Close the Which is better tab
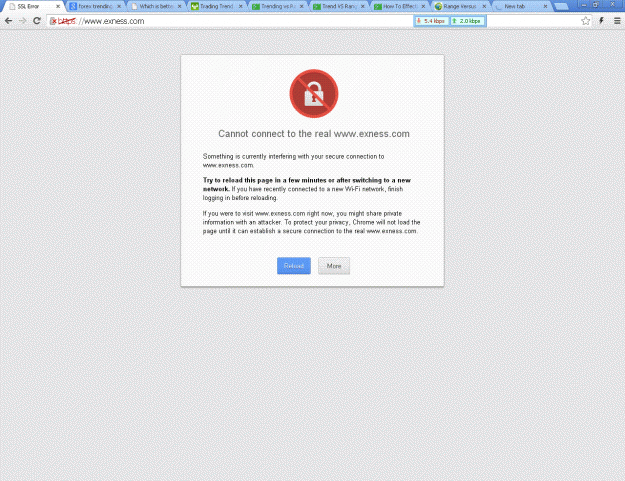Screen dimensions: 625x481 [x=179, y=6]
